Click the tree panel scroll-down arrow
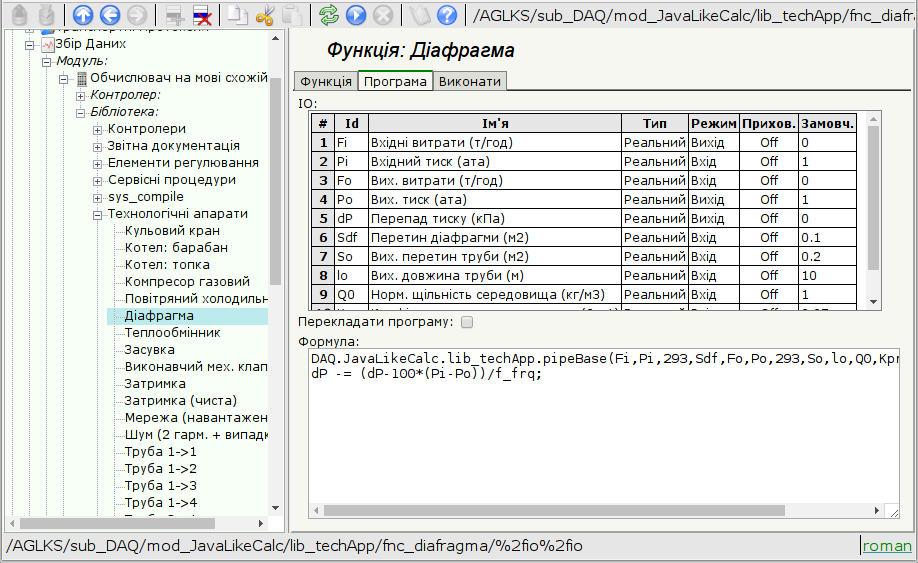 pos(275,508)
